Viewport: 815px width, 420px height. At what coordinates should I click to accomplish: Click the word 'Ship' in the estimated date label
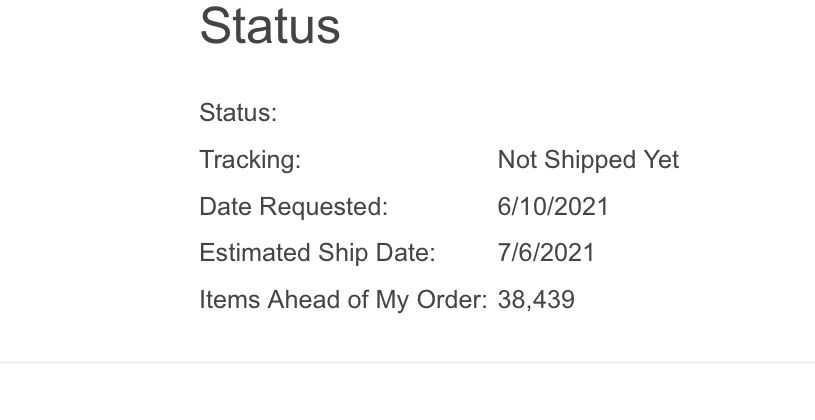point(343,253)
